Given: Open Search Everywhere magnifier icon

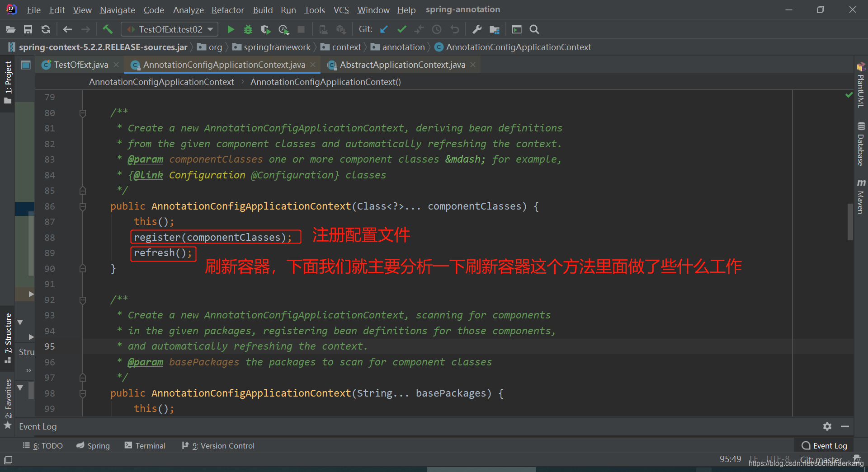Looking at the screenshot, I should coord(534,29).
